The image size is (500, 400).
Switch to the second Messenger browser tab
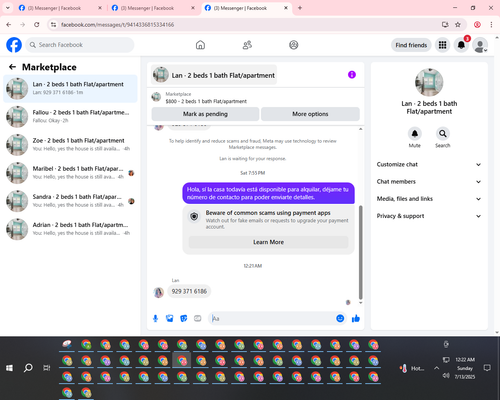click(153, 8)
